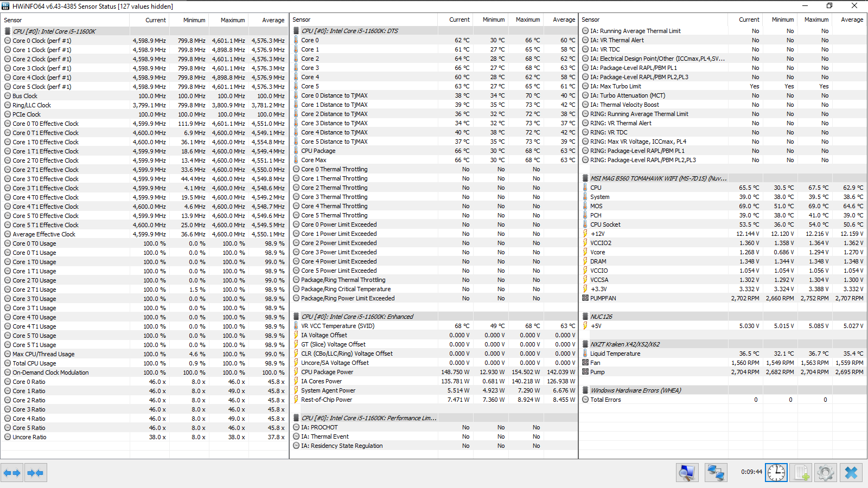Viewport: 868px width, 488px height.
Task: Close sensor window with blue X icon
Action: 851,473
